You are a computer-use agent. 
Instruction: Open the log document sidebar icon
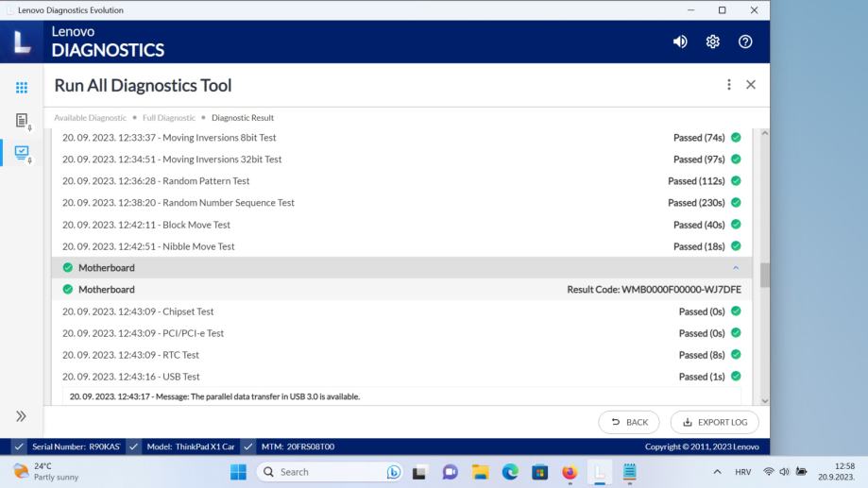tap(21, 120)
